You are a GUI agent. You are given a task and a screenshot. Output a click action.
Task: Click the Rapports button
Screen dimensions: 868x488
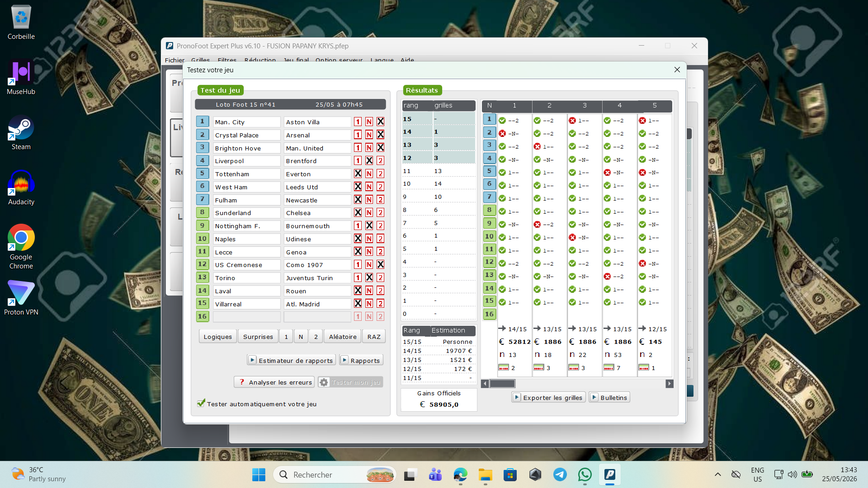pos(361,360)
